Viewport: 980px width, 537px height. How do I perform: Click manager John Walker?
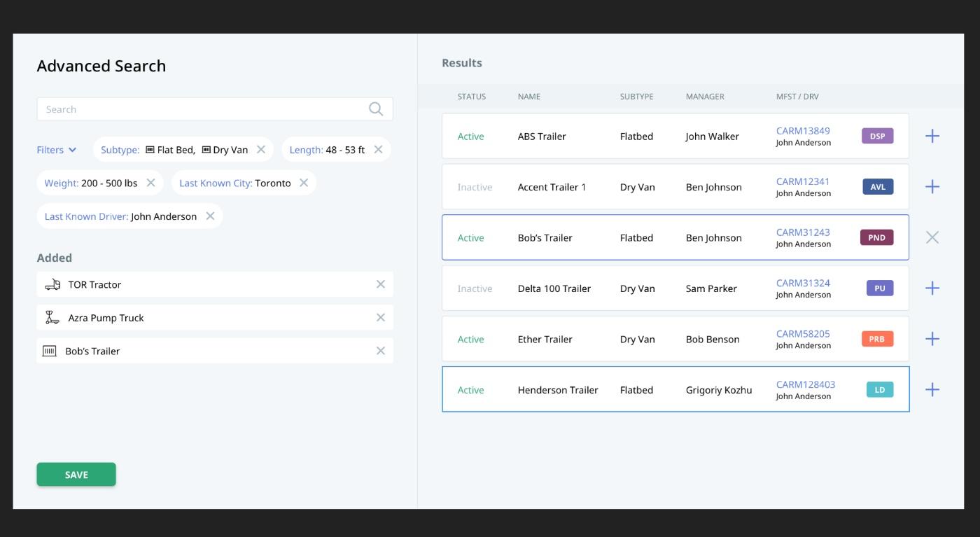click(712, 137)
